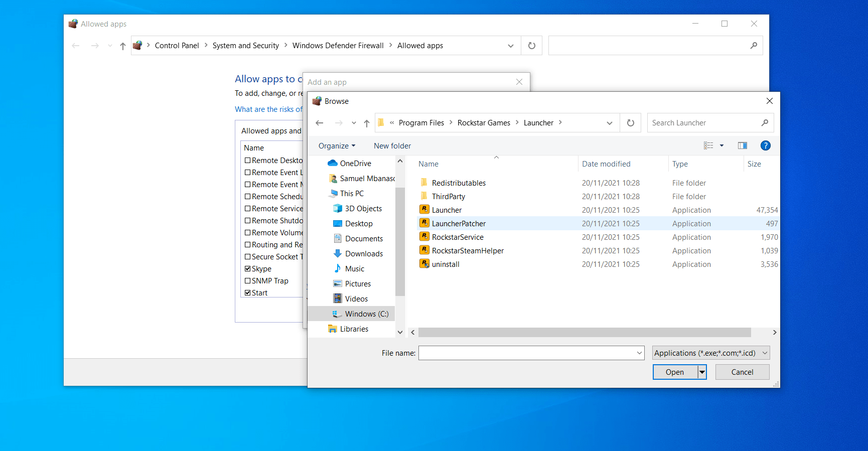Toggle the preview pane icon
The image size is (868, 451).
pos(742,145)
